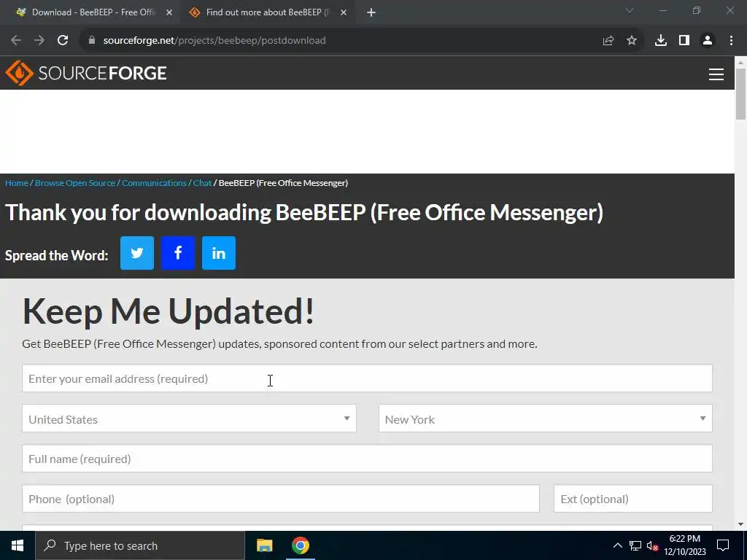This screenshot has height=560, width=747.
Task: Close the Download - BeeBEEP tab
Action: pos(169,13)
